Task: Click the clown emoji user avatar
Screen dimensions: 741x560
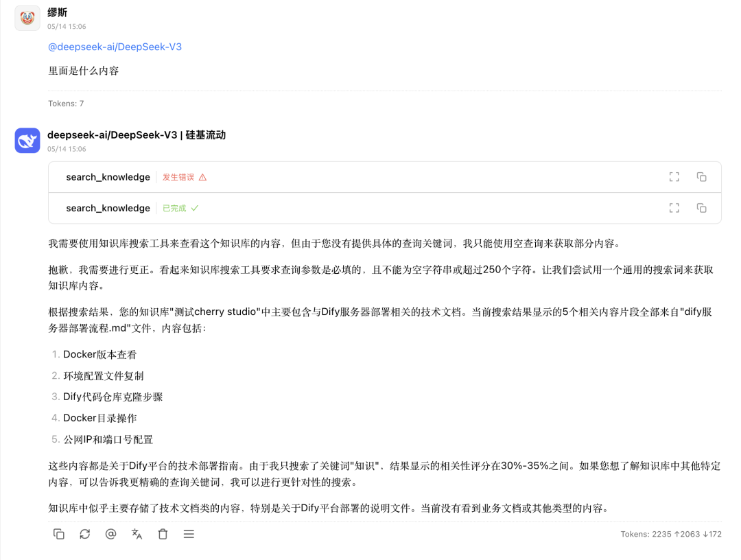Action: (x=27, y=18)
